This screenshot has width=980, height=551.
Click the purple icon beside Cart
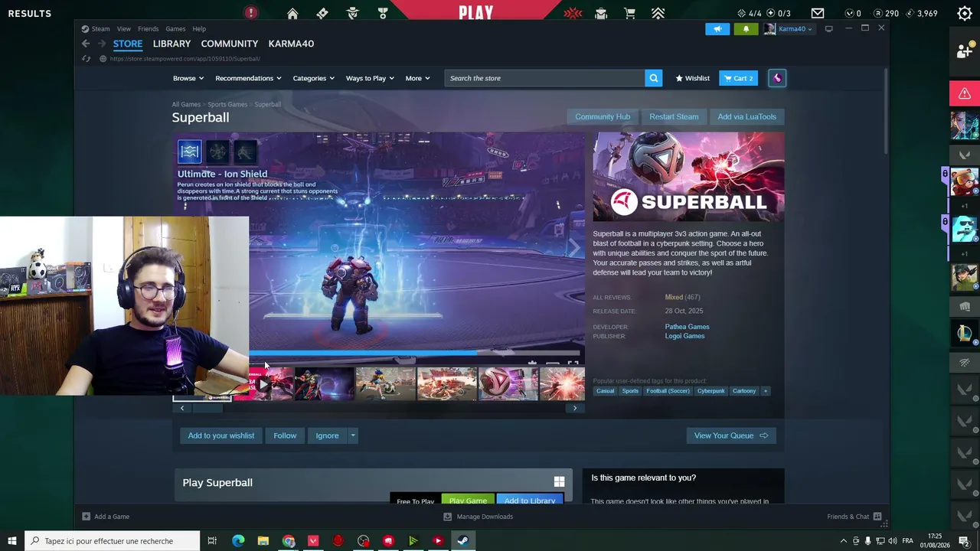point(777,78)
